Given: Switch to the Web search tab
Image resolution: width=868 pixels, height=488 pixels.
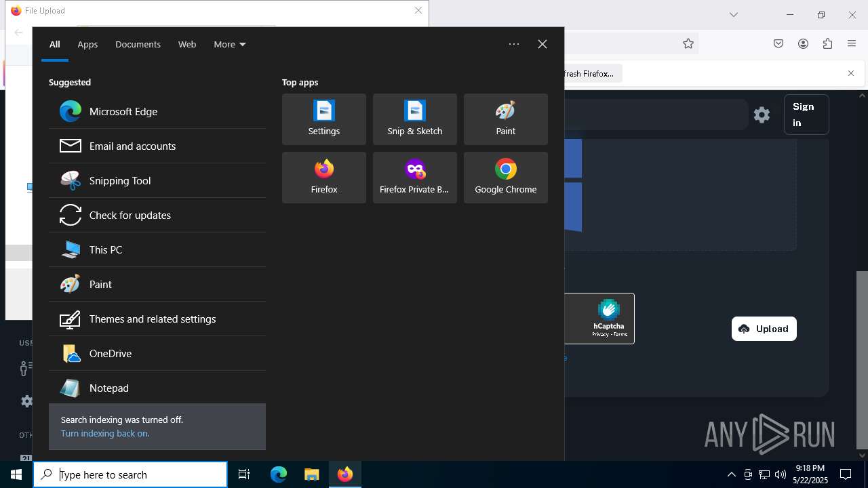Looking at the screenshot, I should [187, 44].
